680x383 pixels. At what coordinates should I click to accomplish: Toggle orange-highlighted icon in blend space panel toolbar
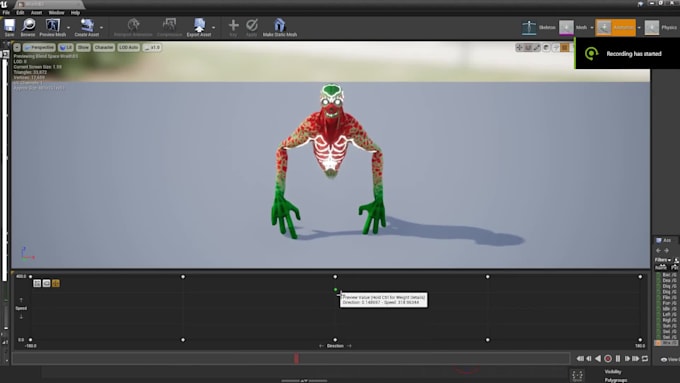(x=56, y=283)
